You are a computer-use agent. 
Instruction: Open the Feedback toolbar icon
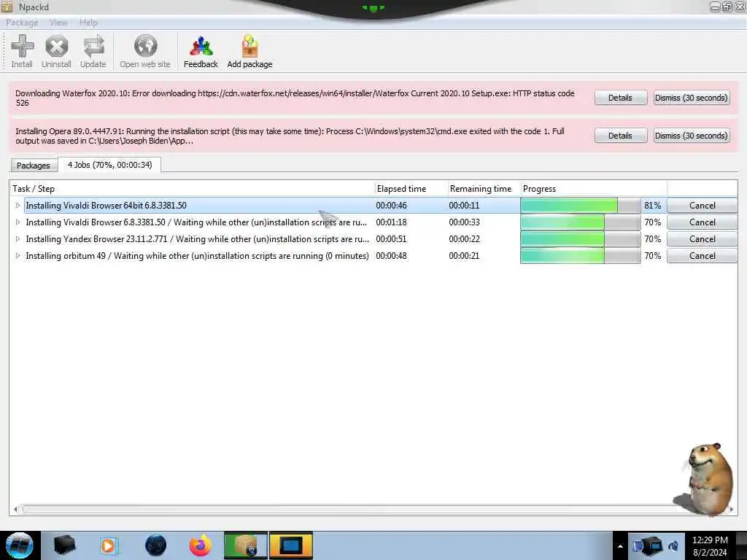pyautogui.click(x=201, y=52)
